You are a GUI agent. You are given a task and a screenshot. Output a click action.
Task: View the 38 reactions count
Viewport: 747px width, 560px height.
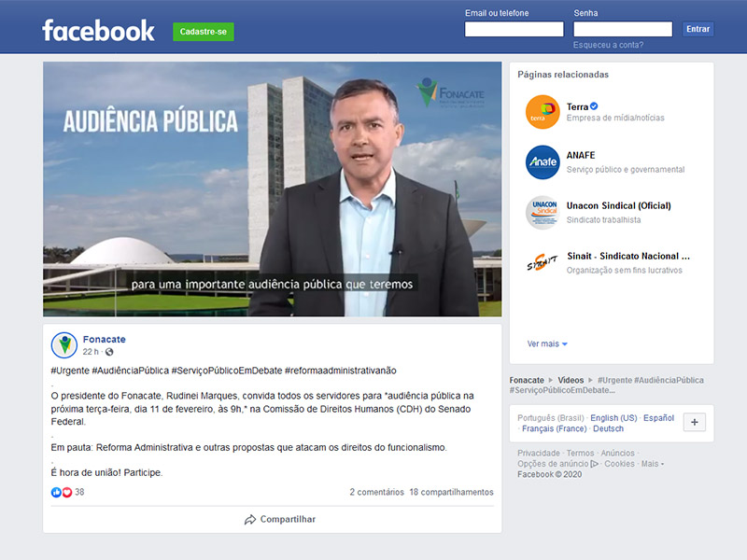coord(79,492)
